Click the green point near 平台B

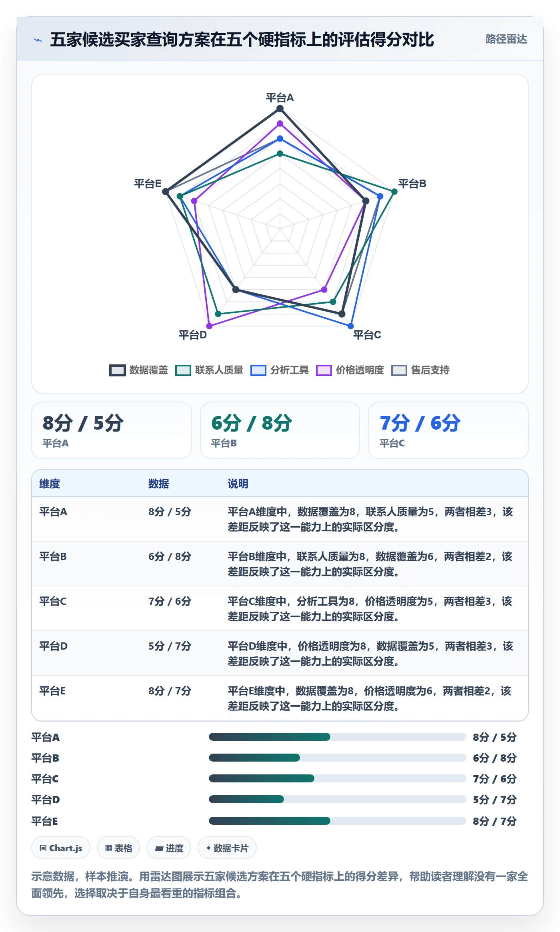(x=394, y=192)
